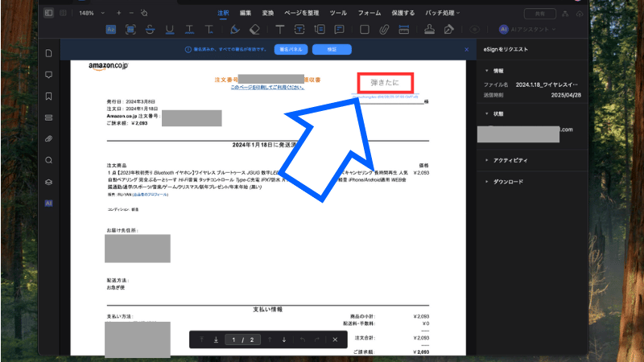Open the layers sidebar icon
This screenshot has height=362, width=644.
tap(48, 182)
